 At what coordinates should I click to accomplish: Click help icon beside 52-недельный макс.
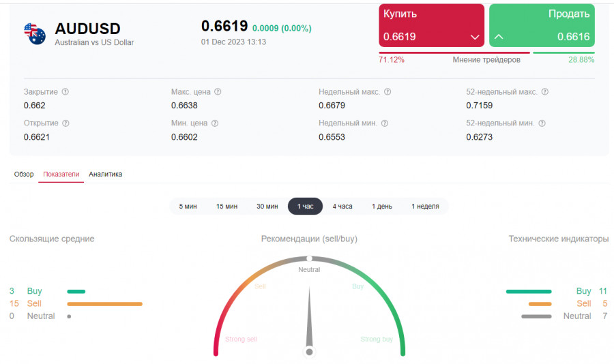click(544, 92)
